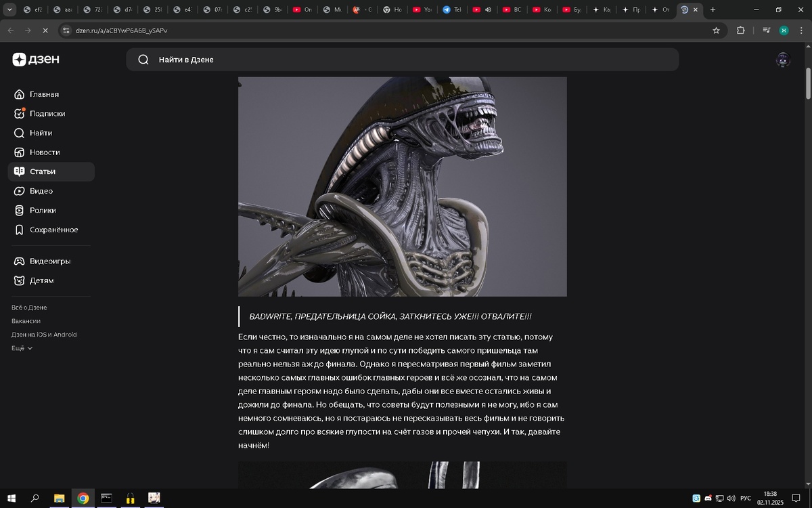Open the Chrome profile button
The image size is (812, 508).
[784, 30]
